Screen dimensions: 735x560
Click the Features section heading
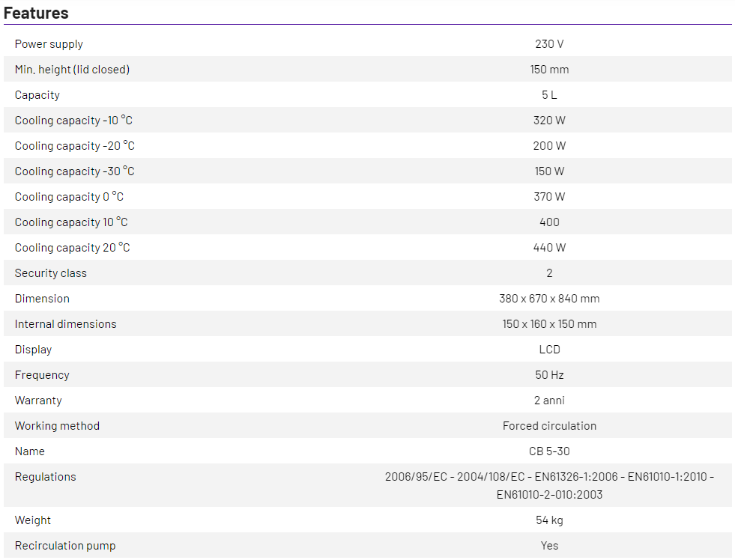pyautogui.click(x=36, y=13)
